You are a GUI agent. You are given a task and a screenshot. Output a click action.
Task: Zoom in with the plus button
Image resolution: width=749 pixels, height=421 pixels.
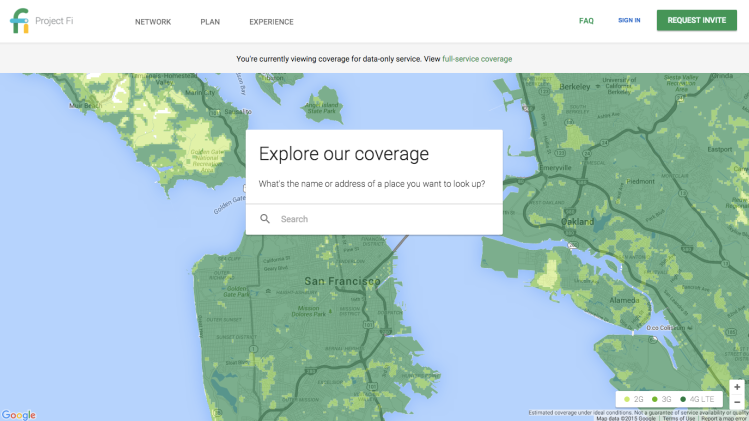click(737, 387)
